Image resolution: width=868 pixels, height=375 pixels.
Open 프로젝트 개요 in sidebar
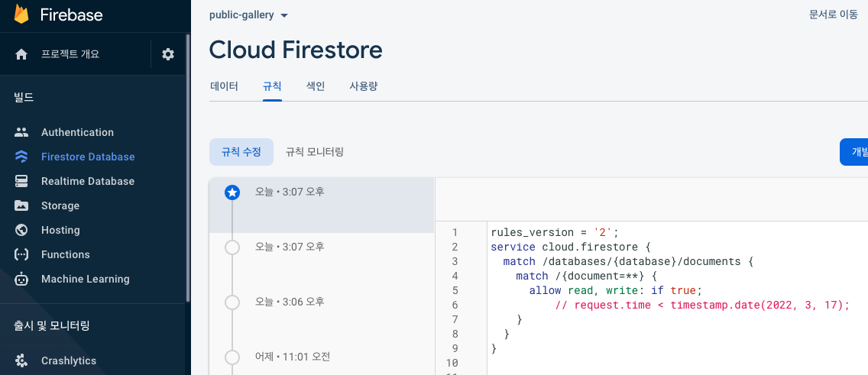point(70,54)
